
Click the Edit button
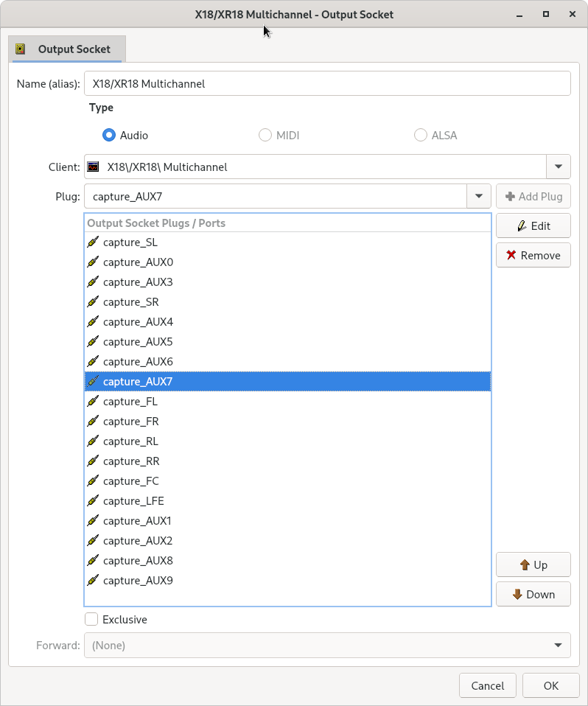[533, 226]
